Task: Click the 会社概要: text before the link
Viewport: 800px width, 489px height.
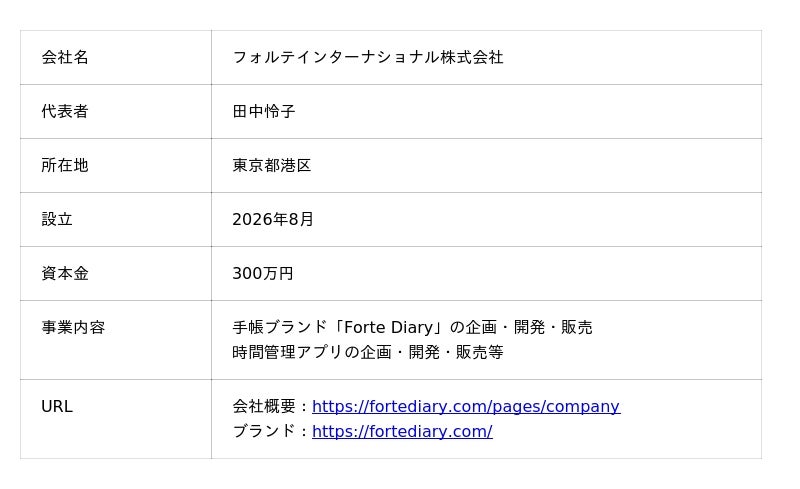Action: click(271, 406)
